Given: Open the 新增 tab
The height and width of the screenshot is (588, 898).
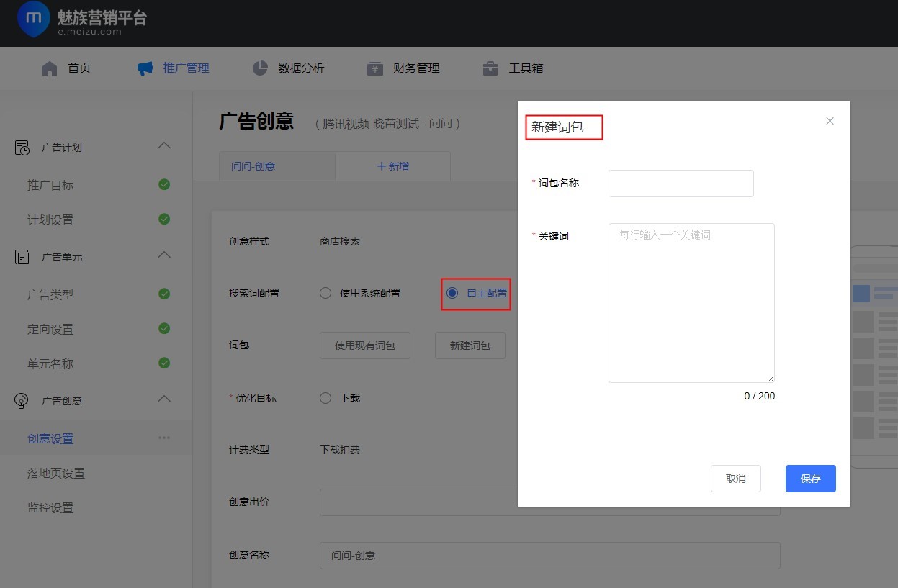Looking at the screenshot, I should coord(392,166).
